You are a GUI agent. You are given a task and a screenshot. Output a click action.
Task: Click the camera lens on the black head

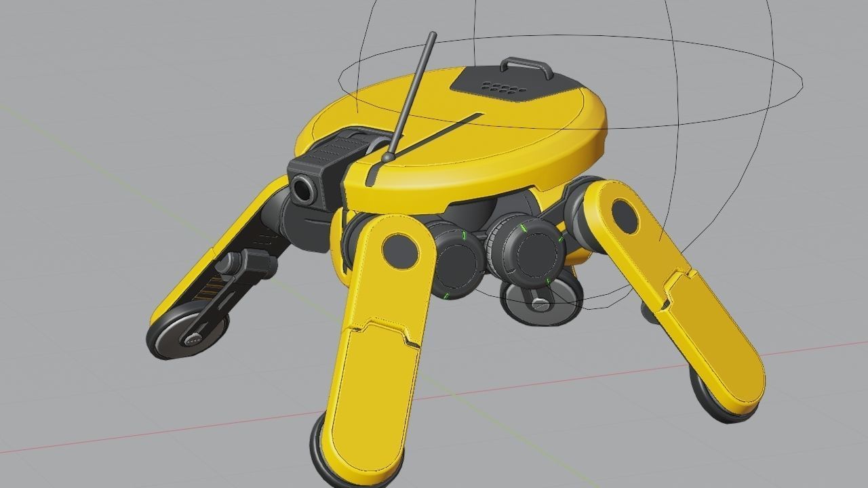pos(302,188)
